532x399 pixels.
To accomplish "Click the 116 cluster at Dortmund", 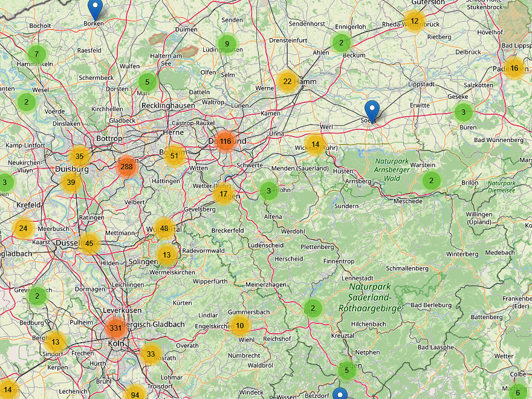I will coord(225,141).
